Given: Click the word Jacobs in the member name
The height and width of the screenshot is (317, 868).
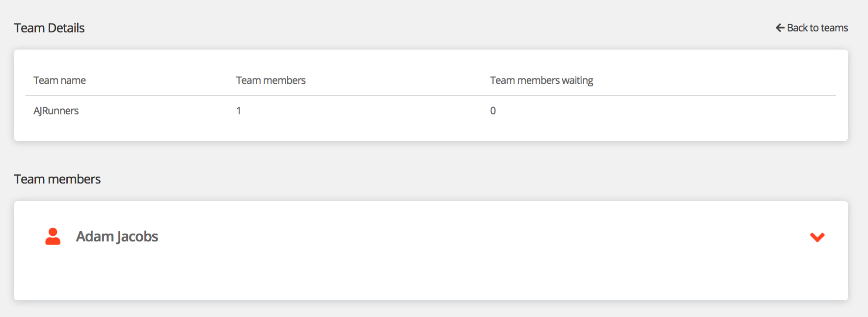Looking at the screenshot, I should coord(137,237).
